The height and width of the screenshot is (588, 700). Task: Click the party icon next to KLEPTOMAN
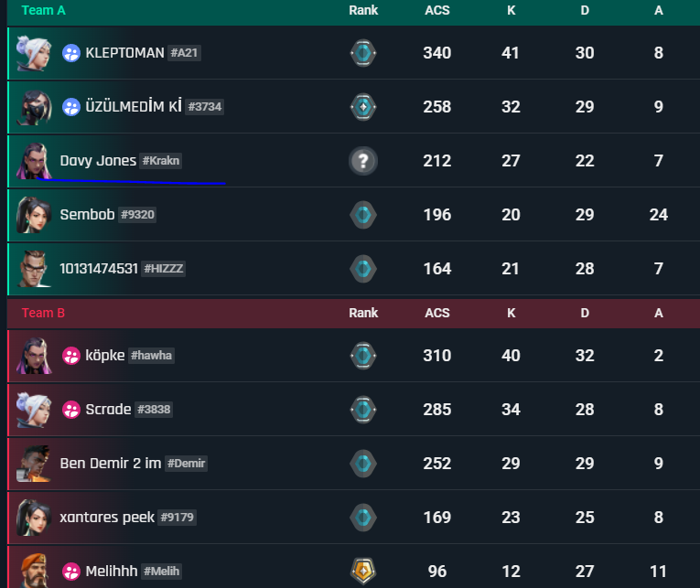(71, 53)
